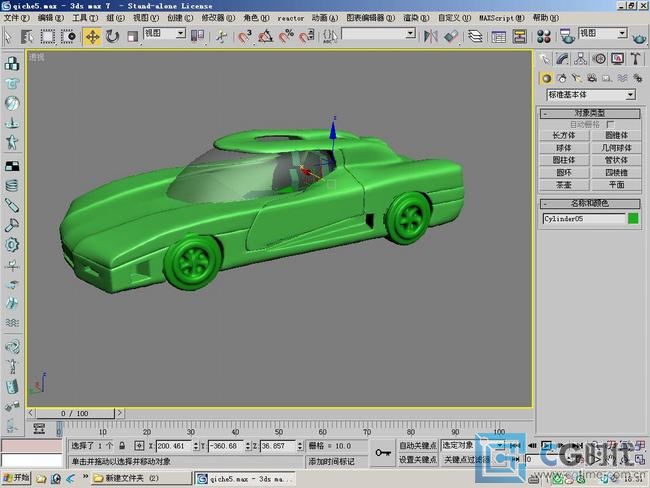Open the 工具 (Tools) menu
The image size is (650, 488).
[85, 18]
